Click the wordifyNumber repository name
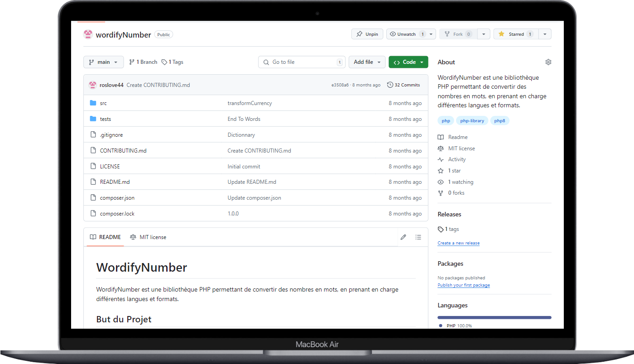 [123, 35]
